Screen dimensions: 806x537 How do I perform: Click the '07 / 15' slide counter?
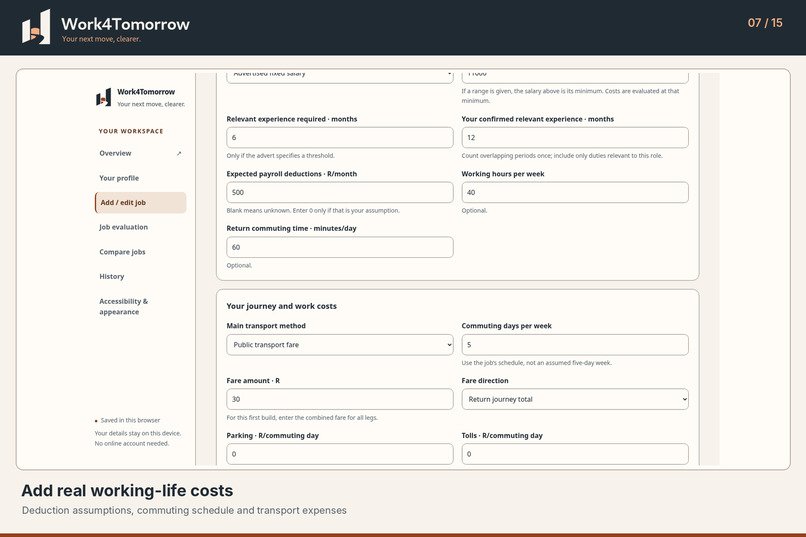[x=765, y=23]
